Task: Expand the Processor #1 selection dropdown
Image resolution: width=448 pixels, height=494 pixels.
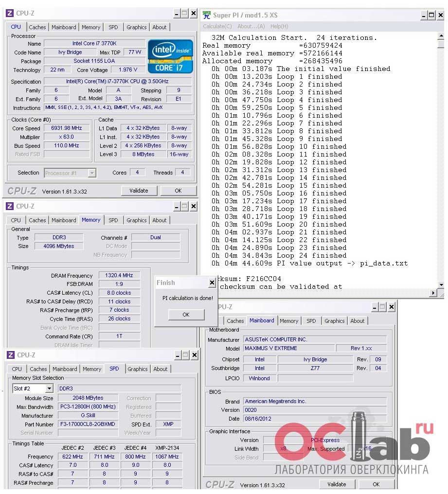Action: tap(92, 173)
